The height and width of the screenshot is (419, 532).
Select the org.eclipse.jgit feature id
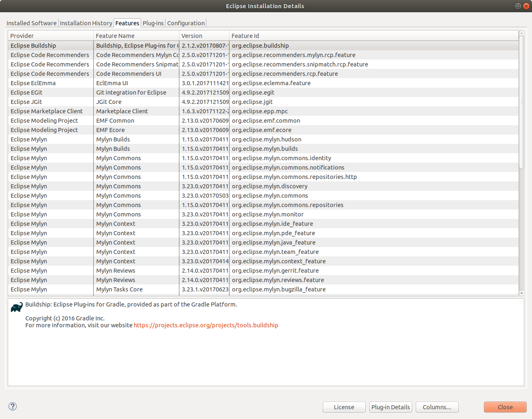252,102
